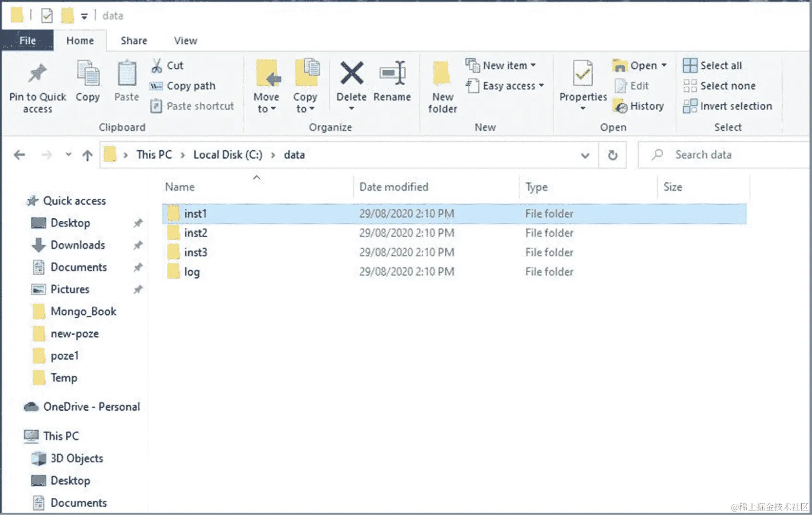Create a New folder from ribbon
The width and height of the screenshot is (812, 515).
click(x=442, y=88)
